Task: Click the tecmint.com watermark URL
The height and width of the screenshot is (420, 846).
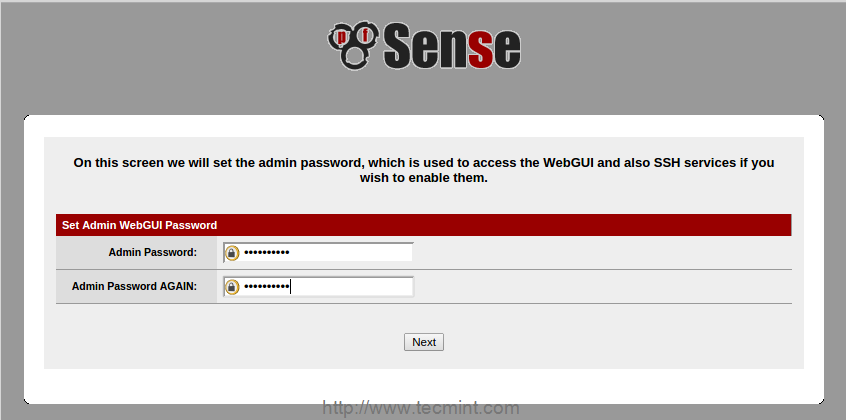Action: (x=421, y=408)
